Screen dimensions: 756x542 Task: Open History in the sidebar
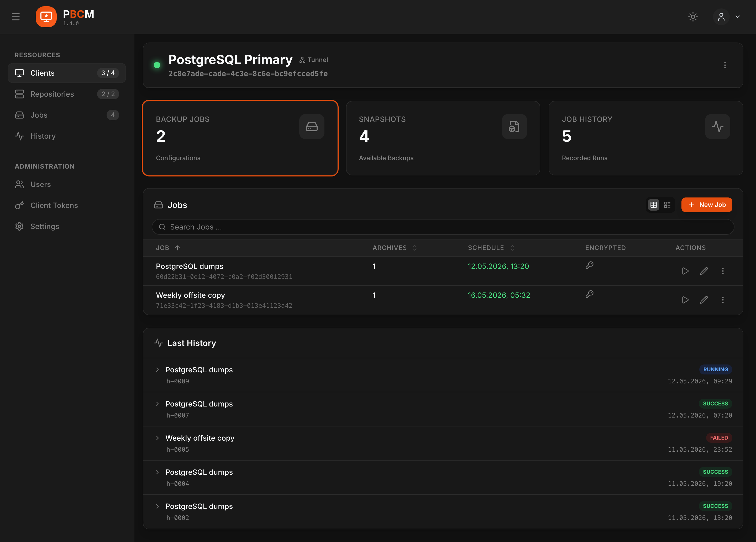tap(67, 136)
